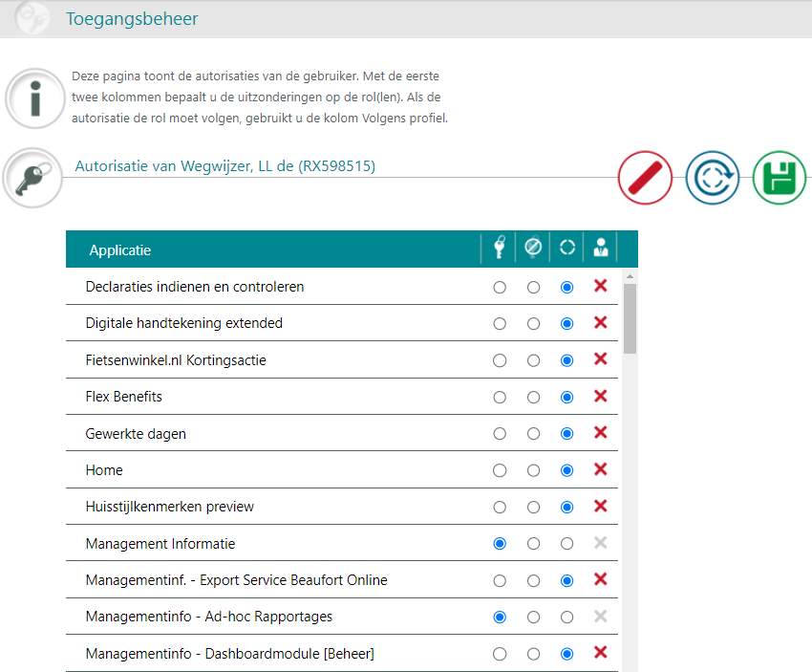Click the Autorisatie van Wegwijzer, LL de heading
The image size is (812, 672).
click(x=225, y=166)
